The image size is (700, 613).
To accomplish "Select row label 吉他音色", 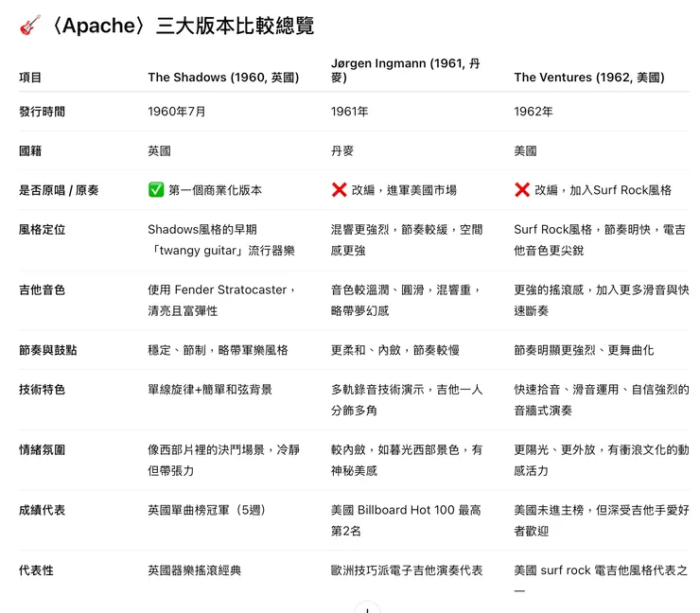I will [42, 289].
